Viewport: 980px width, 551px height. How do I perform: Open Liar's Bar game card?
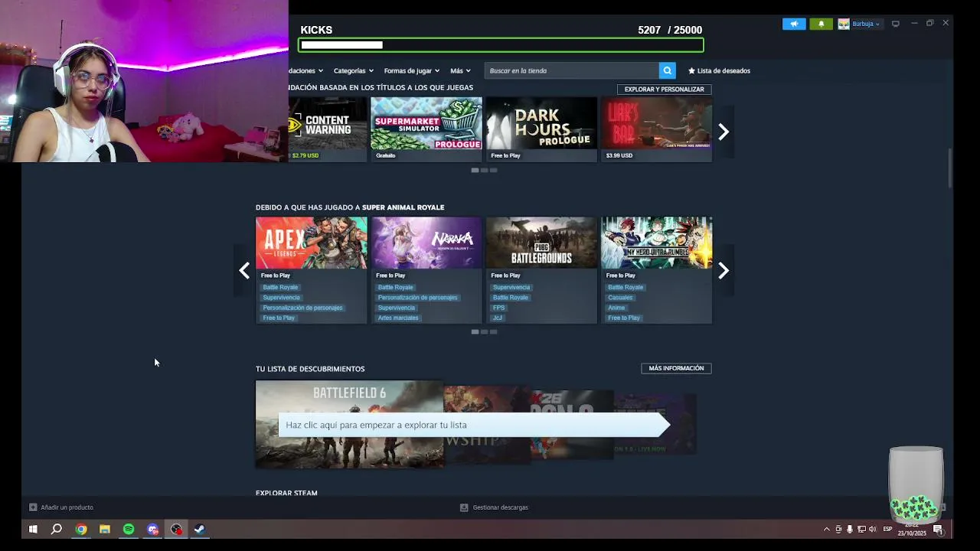pos(656,129)
